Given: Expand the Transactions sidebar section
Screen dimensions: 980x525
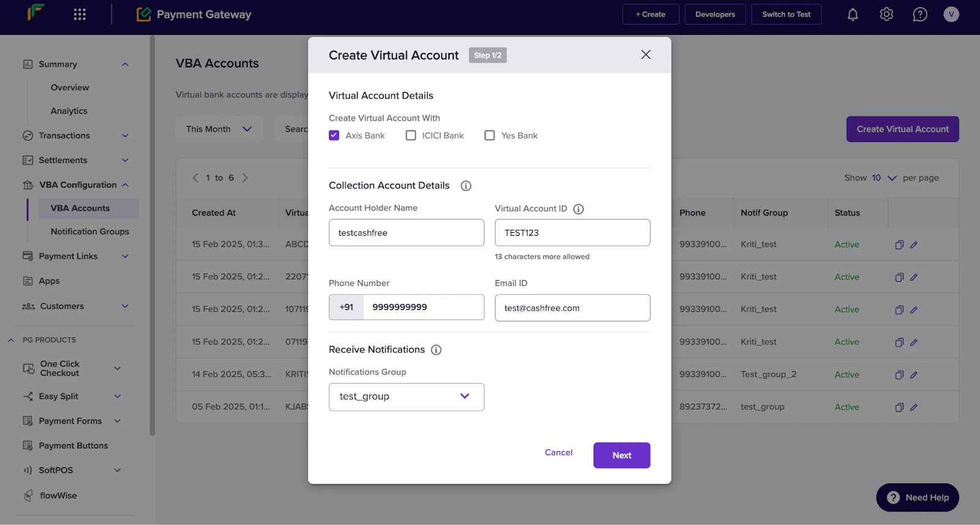Looking at the screenshot, I should [125, 135].
